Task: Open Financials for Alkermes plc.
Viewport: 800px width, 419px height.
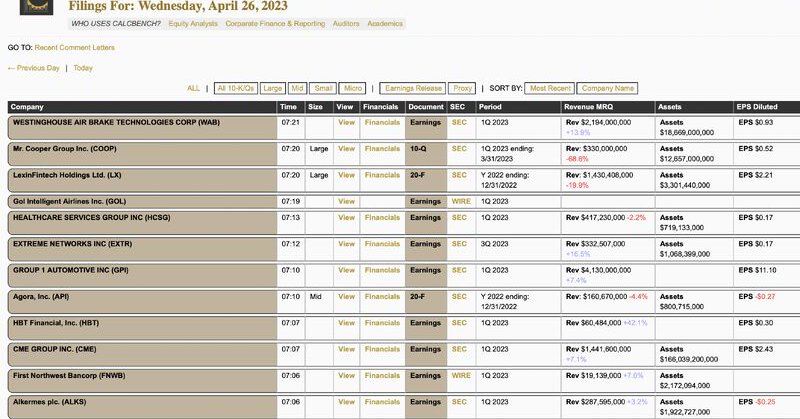Action: click(382, 402)
